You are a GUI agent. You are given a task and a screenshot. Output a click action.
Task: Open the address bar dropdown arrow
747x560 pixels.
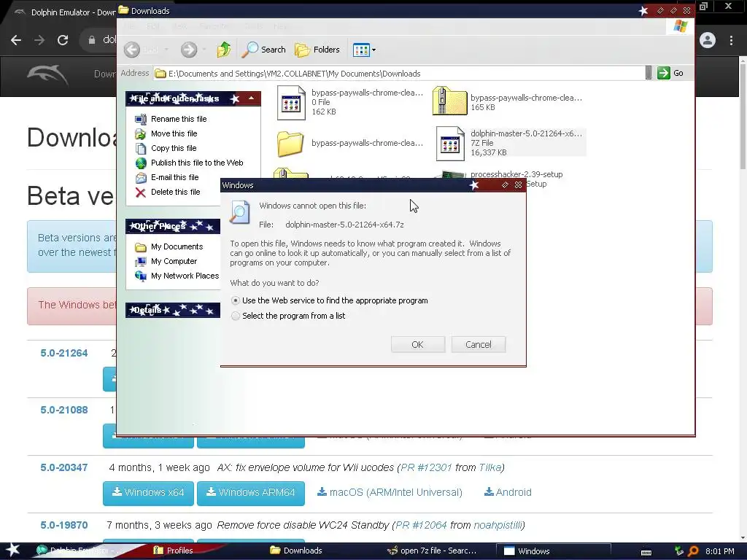click(648, 73)
